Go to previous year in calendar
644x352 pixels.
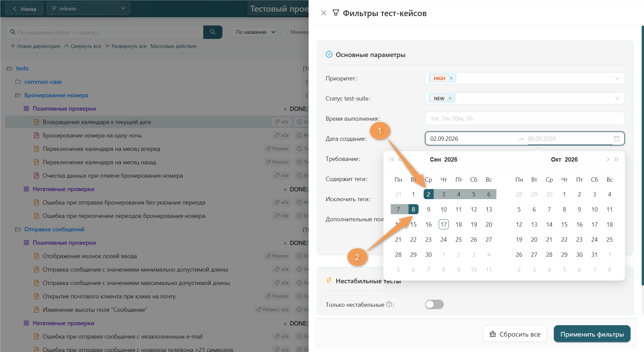pyautogui.click(x=391, y=160)
